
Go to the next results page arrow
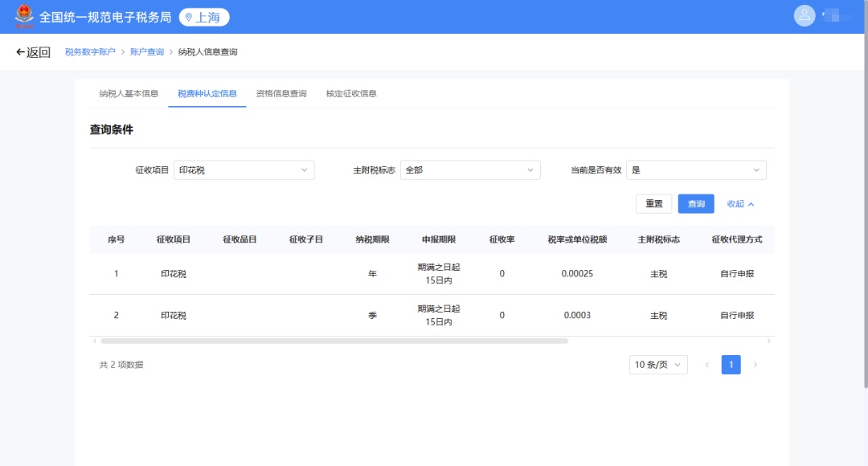[755, 365]
